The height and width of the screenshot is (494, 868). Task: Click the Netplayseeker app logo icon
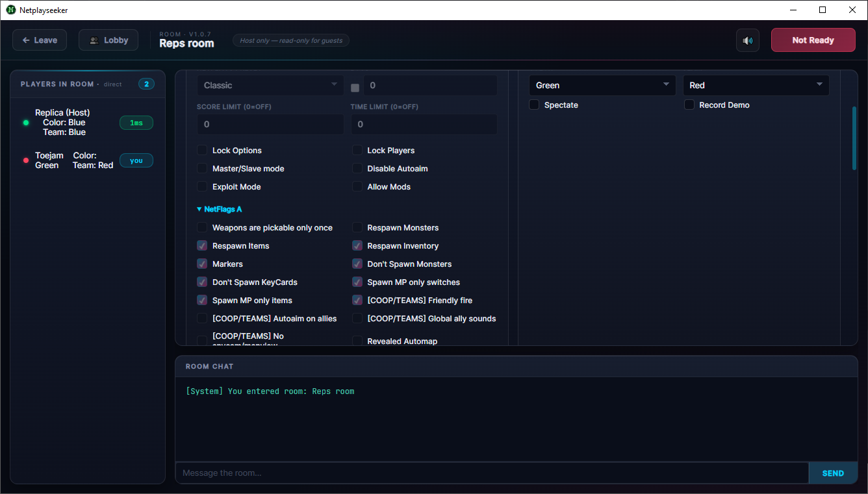pos(11,10)
